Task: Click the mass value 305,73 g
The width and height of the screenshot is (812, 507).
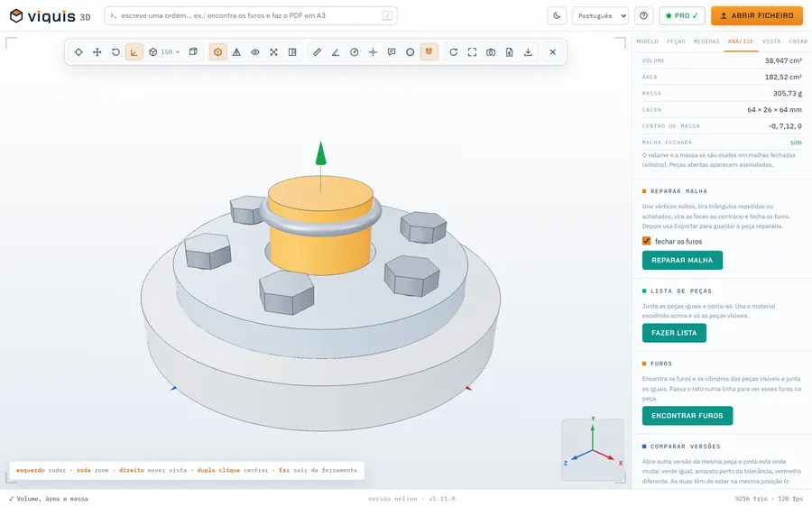Action: tap(787, 93)
